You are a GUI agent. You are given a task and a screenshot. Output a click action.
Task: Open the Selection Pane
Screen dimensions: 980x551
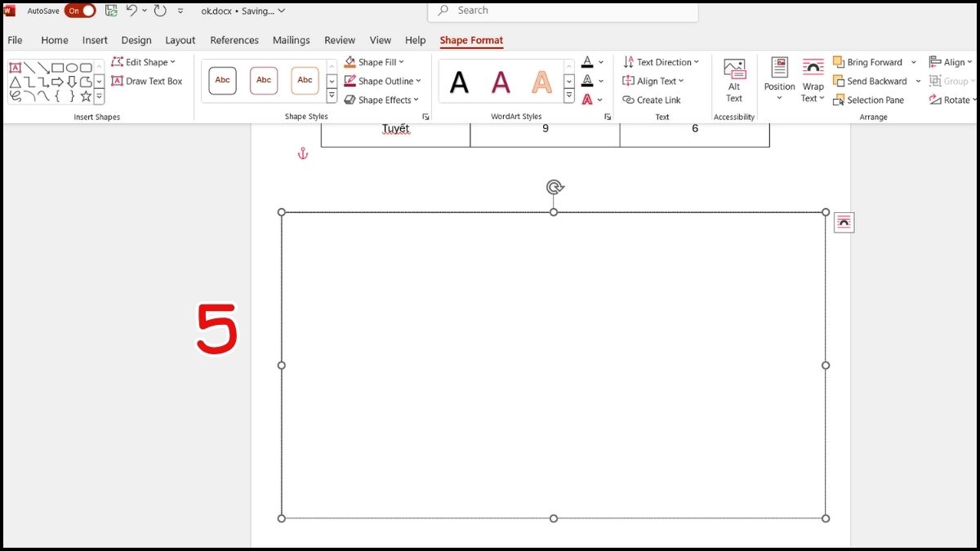tap(868, 100)
